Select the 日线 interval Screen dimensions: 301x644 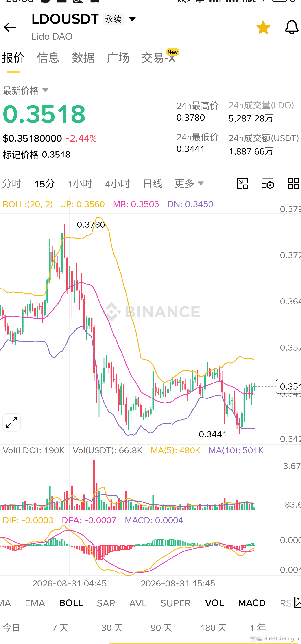click(x=153, y=184)
